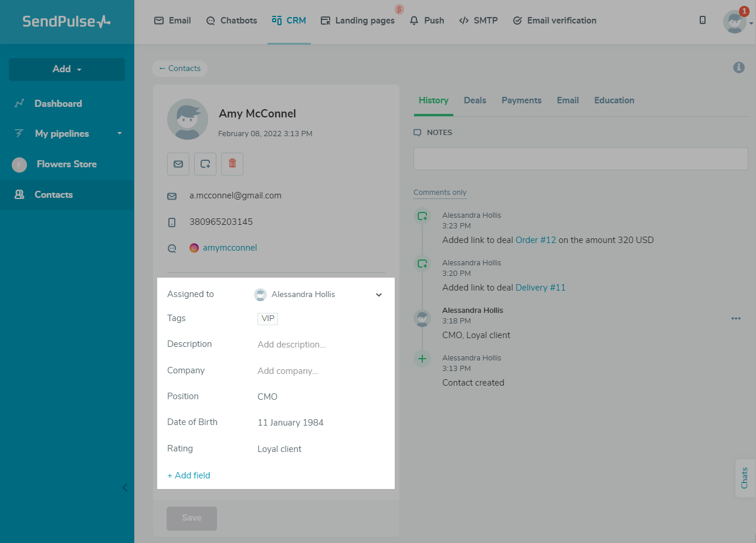Type in the Notes input field

tap(580, 159)
